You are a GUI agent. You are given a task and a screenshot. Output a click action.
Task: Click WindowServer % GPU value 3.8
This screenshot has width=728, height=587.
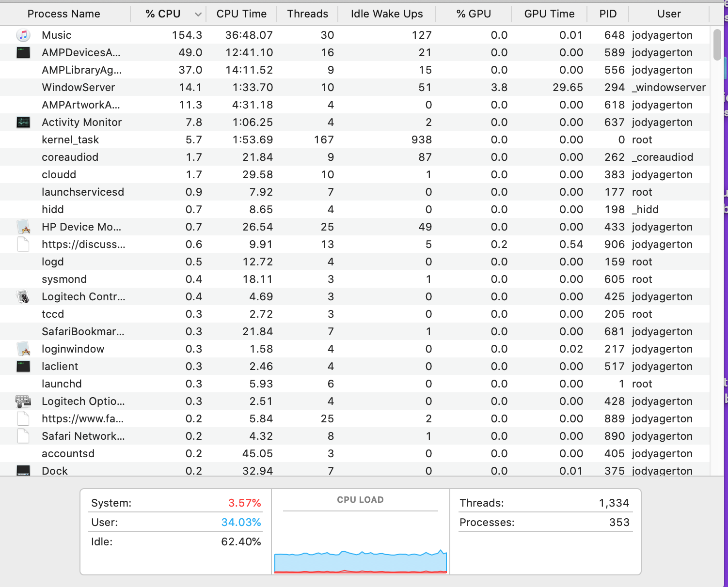[x=499, y=87]
